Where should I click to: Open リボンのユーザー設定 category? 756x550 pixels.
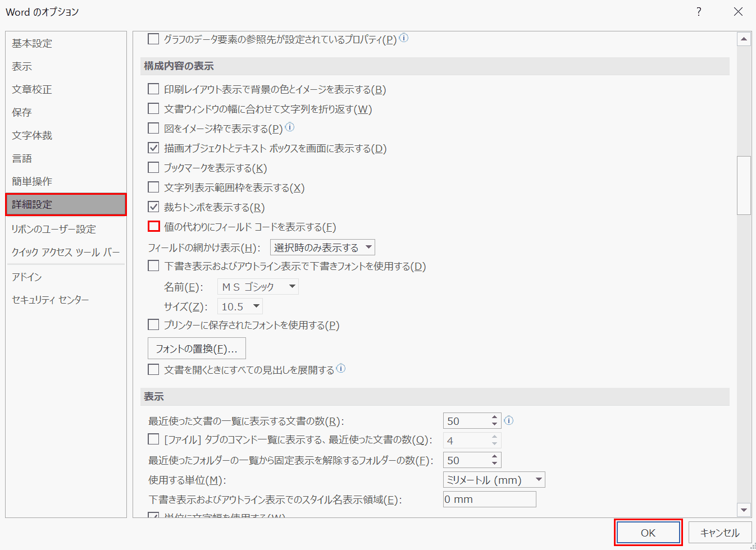[54, 229]
